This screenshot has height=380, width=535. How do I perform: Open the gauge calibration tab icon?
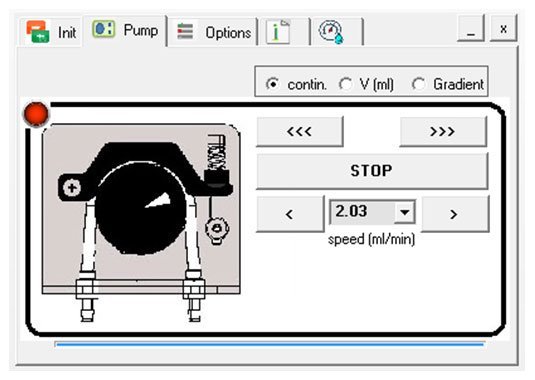(x=331, y=32)
